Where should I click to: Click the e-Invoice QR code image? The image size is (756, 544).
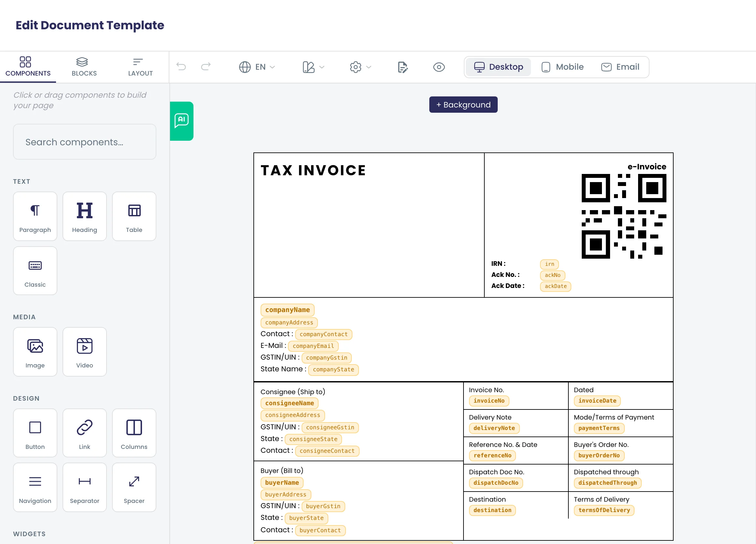pyautogui.click(x=624, y=216)
